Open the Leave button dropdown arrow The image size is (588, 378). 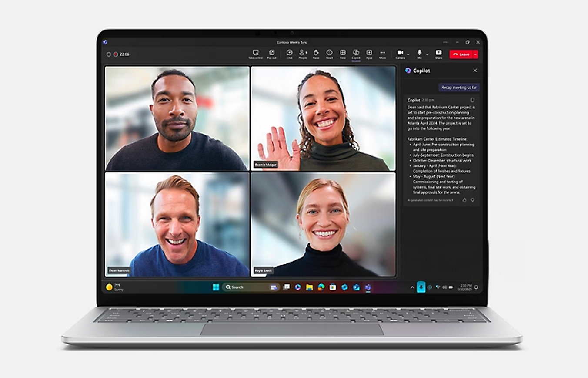coord(475,54)
